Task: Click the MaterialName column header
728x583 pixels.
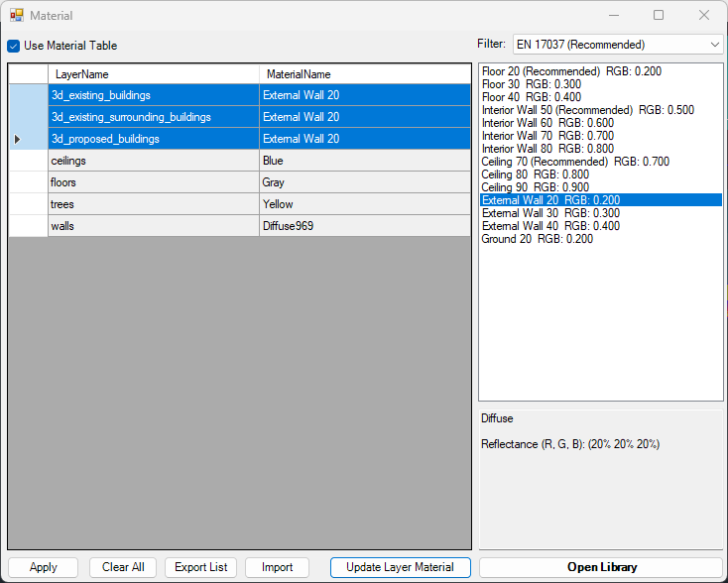Action: (364, 74)
